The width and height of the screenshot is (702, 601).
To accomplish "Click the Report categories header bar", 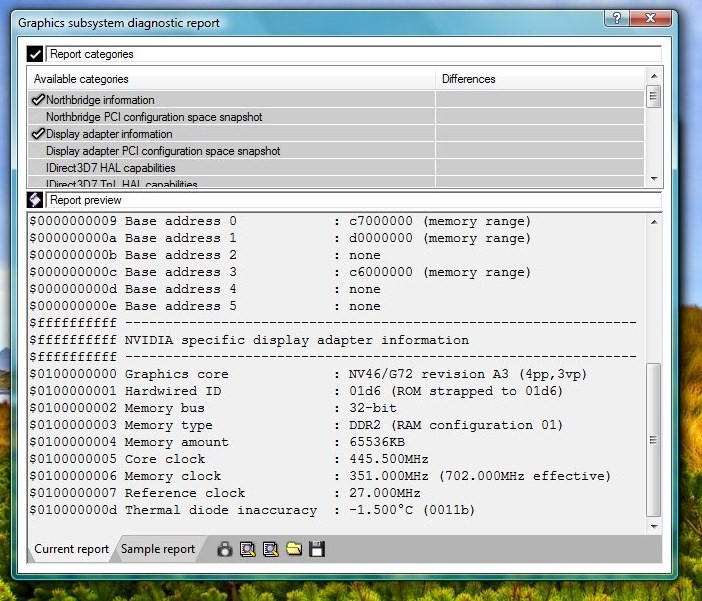I will pos(354,54).
